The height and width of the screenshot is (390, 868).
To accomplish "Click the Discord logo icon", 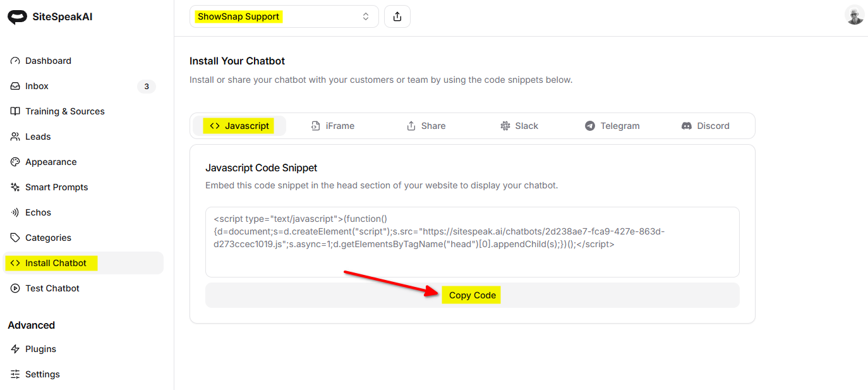I will pos(687,126).
